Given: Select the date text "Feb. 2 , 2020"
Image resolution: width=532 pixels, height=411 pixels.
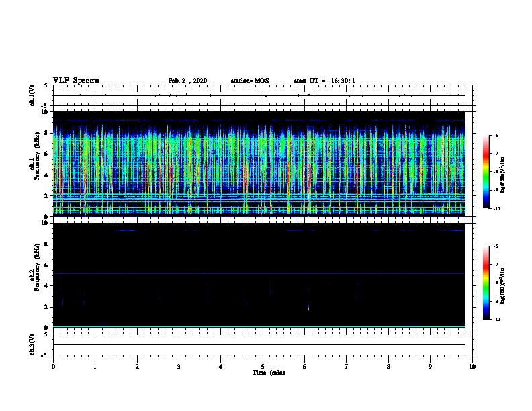Looking at the screenshot, I should pos(187,81).
